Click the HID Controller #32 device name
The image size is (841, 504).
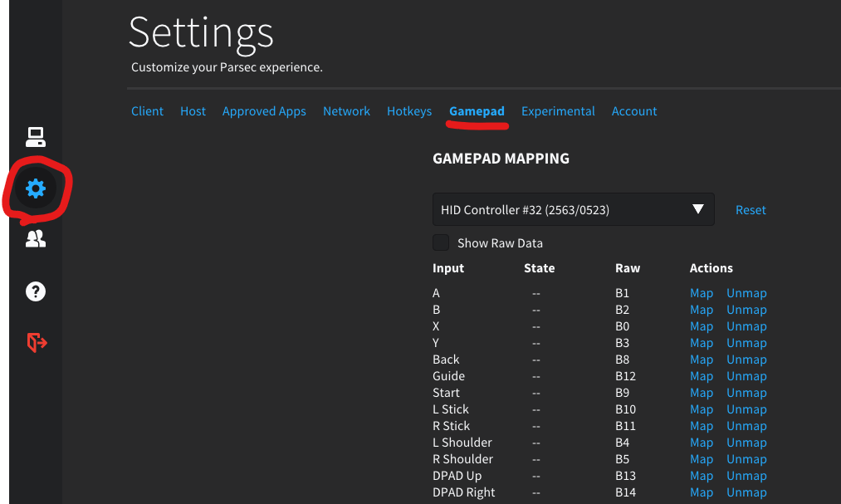tap(525, 209)
